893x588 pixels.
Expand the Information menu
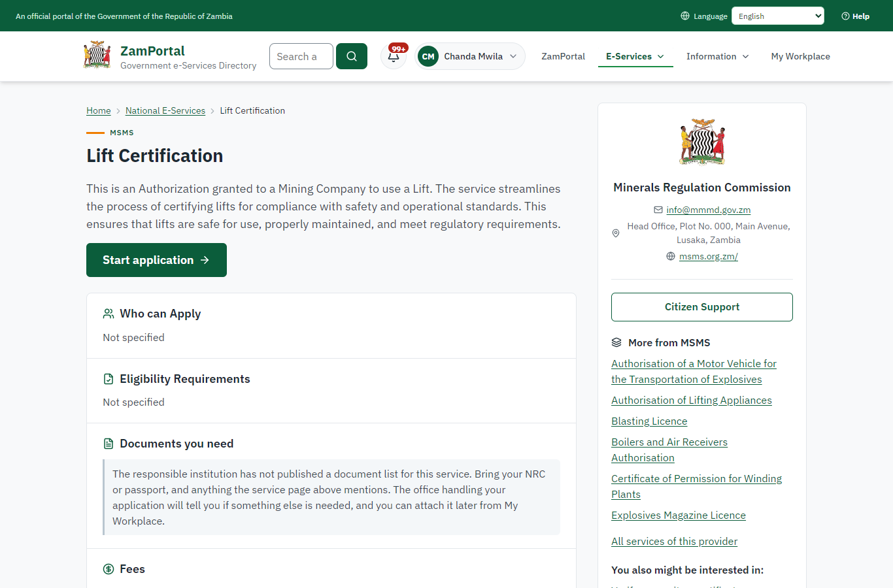click(718, 56)
